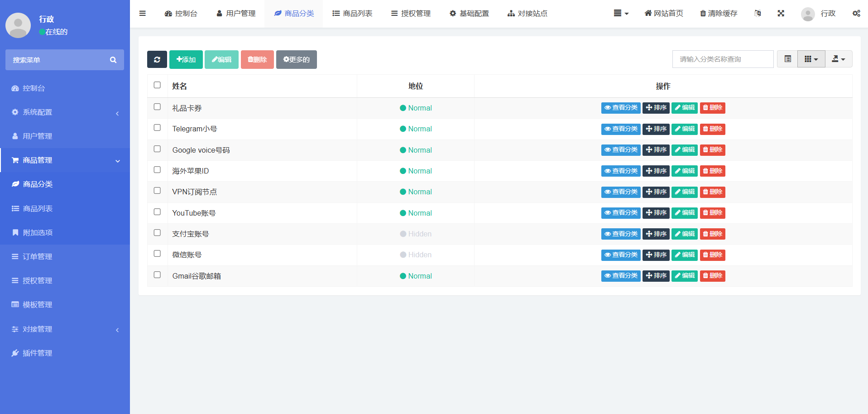The width and height of the screenshot is (868, 414).
Task: Check the 海外苹果ID row checkbox
Action: (x=157, y=170)
